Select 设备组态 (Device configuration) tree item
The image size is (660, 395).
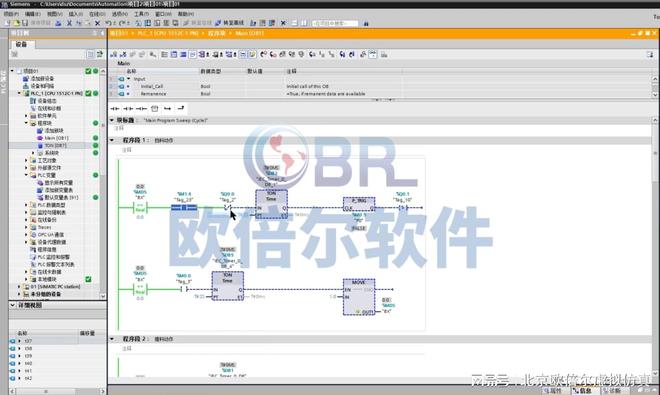coord(47,101)
